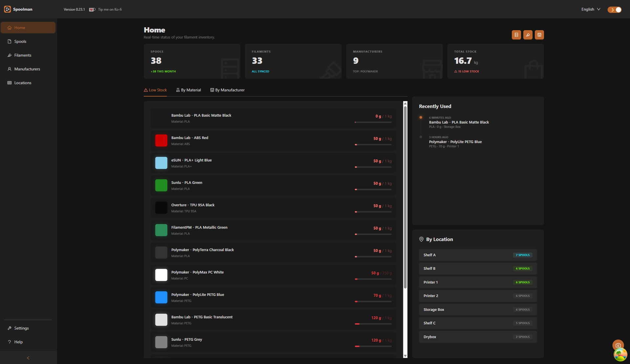630x364 pixels.
Task: Open Settings from the sidebar
Action: pos(28,328)
